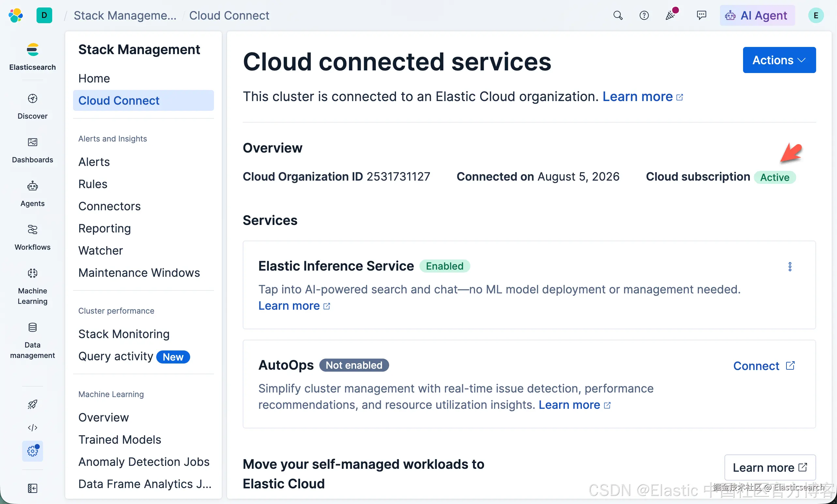Open the news feed celebration icon
Screen dimensions: 837x504
tap(671, 15)
